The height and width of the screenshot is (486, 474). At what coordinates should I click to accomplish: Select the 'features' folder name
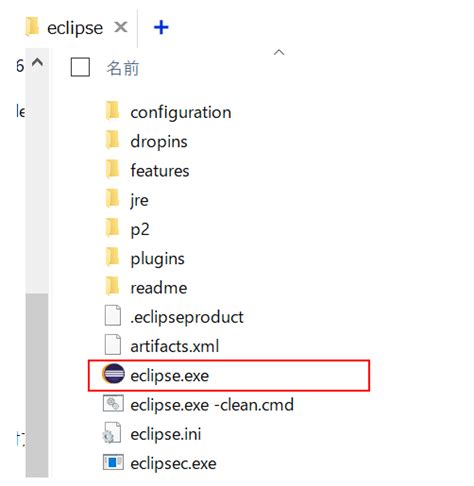click(x=160, y=171)
